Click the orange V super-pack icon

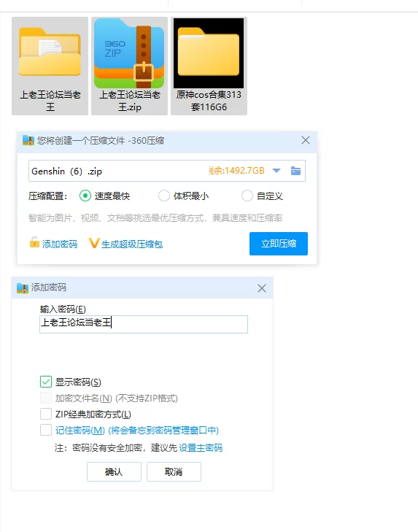(x=94, y=243)
